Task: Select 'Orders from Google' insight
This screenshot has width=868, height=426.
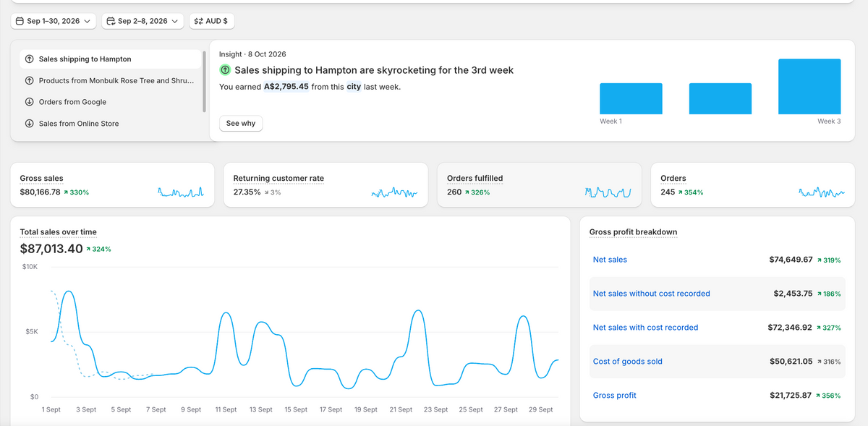Action: [x=111, y=102]
